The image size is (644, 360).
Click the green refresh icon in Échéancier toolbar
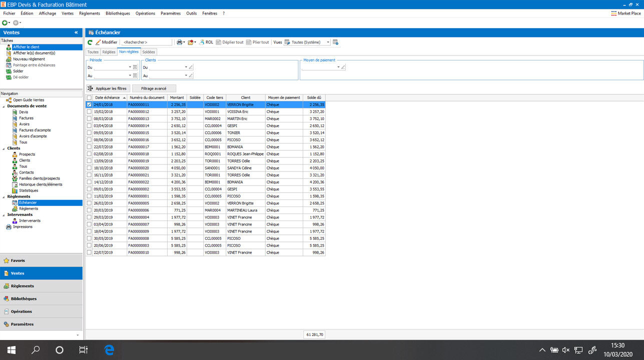pos(90,42)
